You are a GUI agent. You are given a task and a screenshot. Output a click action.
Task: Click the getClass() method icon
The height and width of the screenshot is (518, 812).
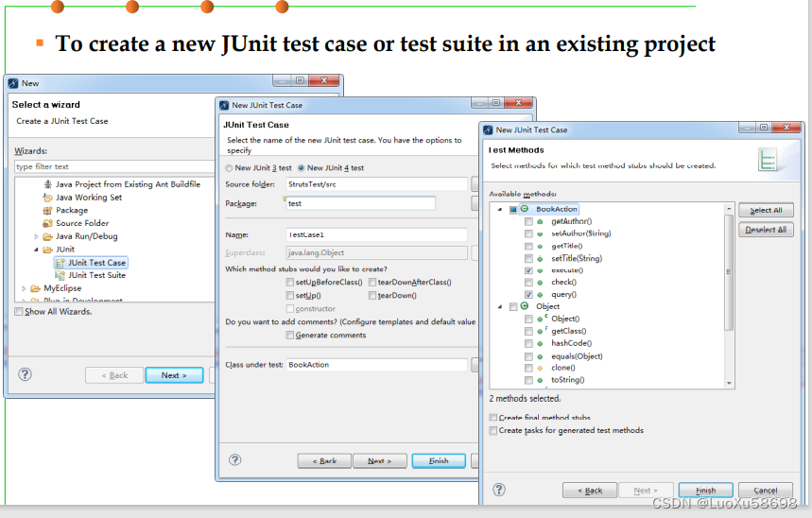point(542,331)
